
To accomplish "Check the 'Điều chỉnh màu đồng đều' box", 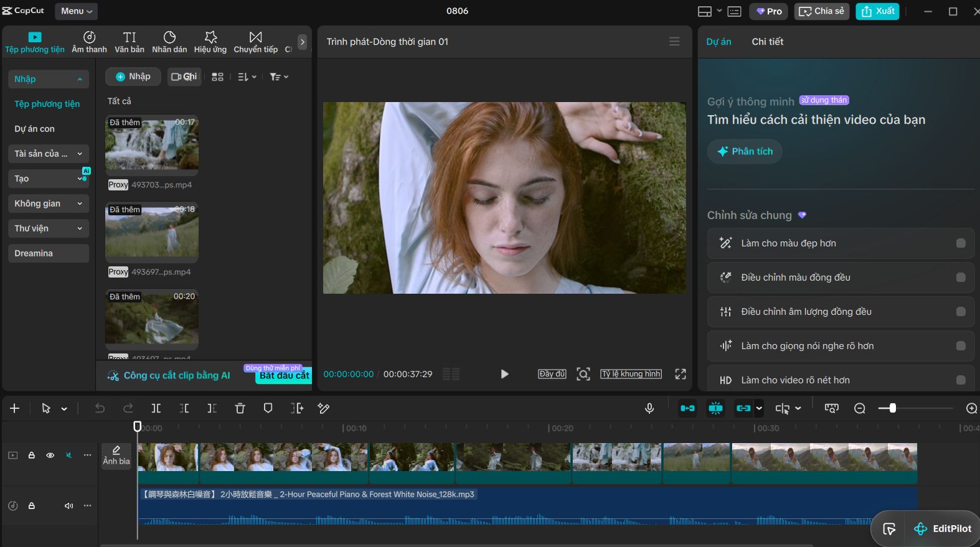I will click(x=961, y=278).
